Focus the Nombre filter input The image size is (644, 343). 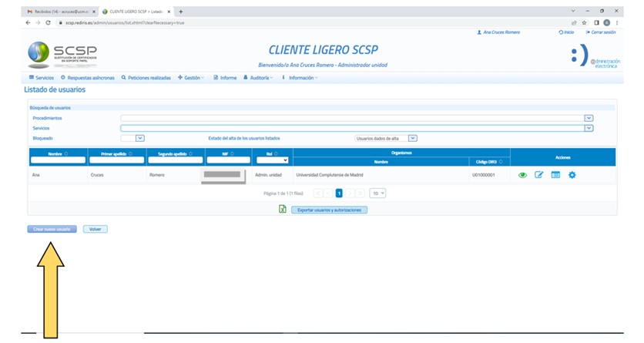pyautogui.click(x=58, y=160)
